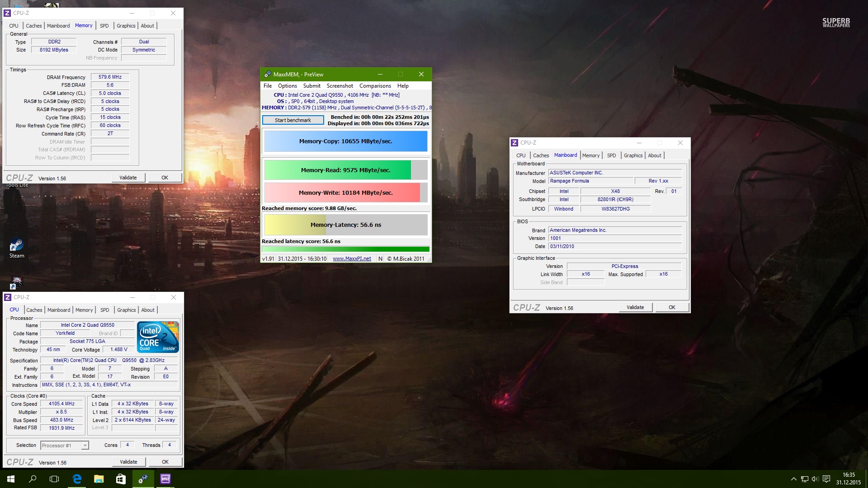Switch to CPU-Z taskbar icon

165,479
